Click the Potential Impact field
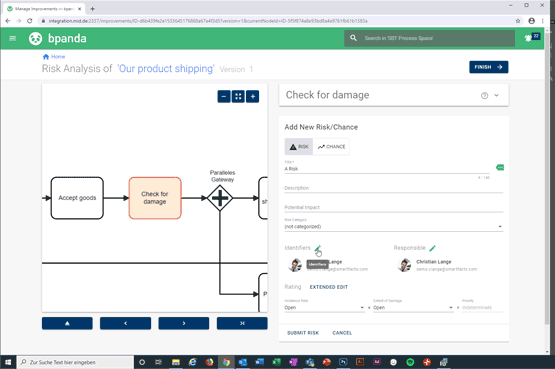Screen dimensions: 555x369 pyautogui.click(x=394, y=207)
